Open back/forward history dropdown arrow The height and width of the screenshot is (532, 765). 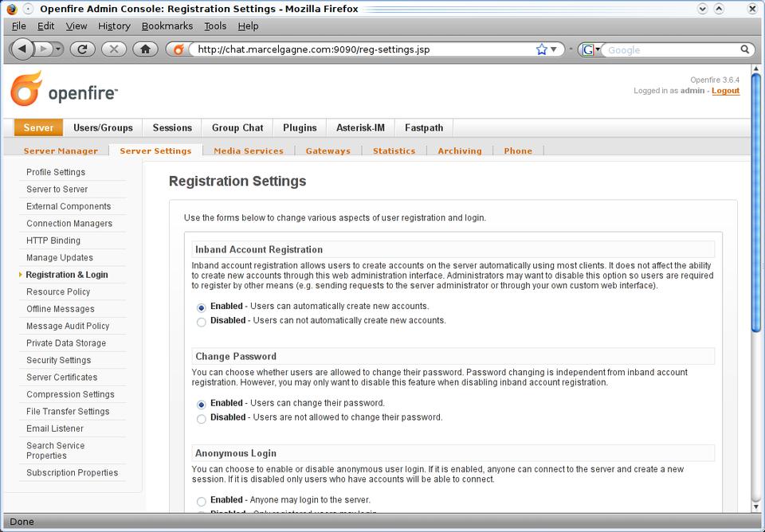click(58, 49)
